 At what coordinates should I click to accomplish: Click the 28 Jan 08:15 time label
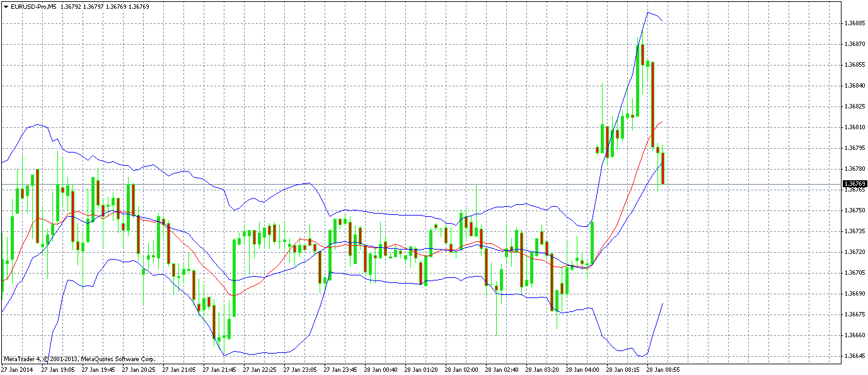(x=623, y=370)
